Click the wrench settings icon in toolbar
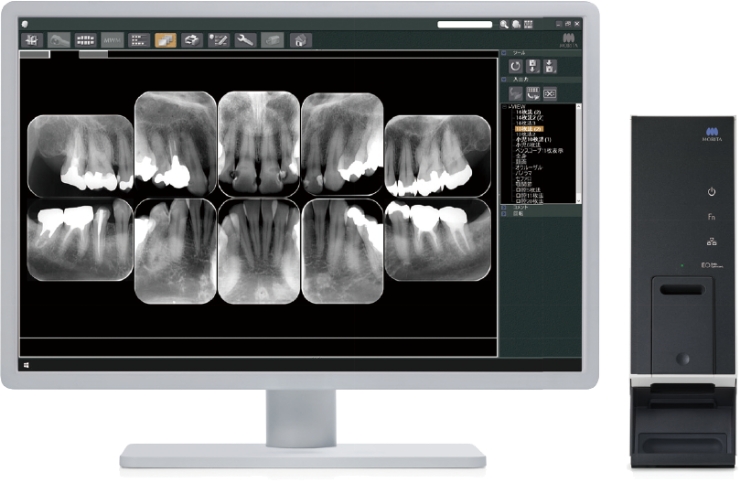Screen dimensions: 740x482 click(x=245, y=41)
